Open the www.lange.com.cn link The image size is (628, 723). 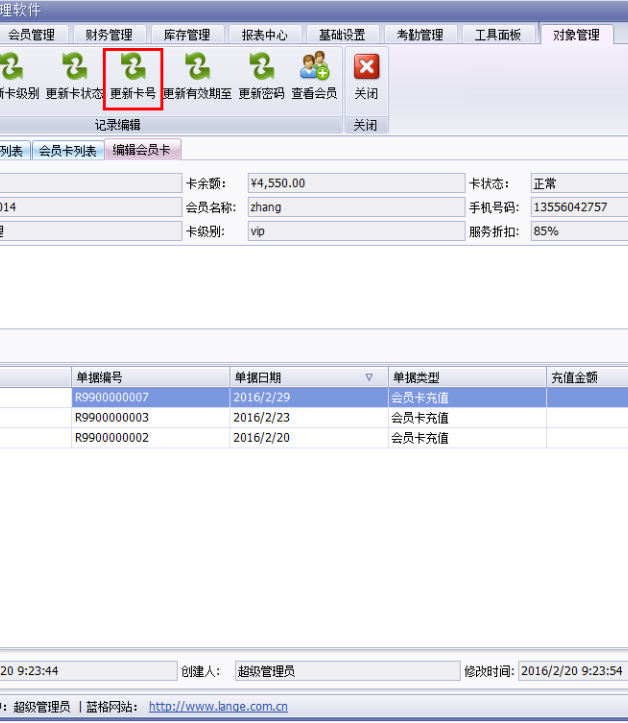pos(218,706)
